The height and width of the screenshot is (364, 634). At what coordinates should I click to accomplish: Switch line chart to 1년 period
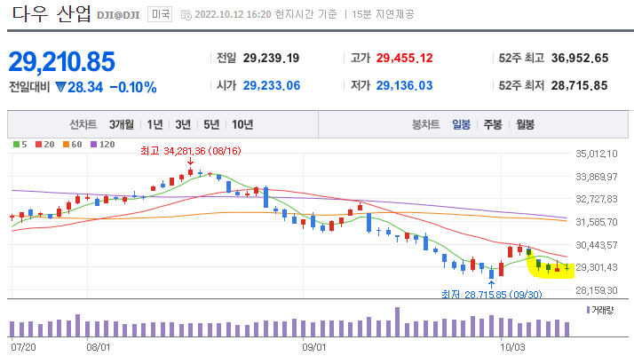pos(155,124)
